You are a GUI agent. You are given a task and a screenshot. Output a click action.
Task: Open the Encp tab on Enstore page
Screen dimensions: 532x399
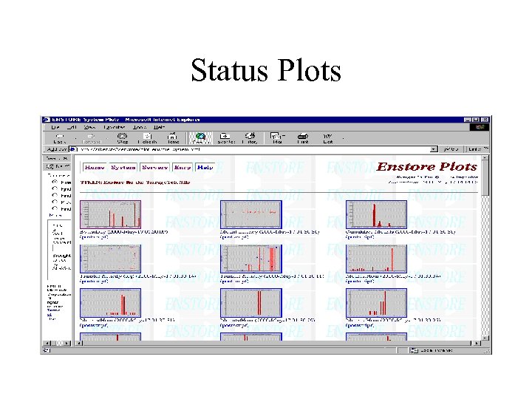tap(183, 167)
